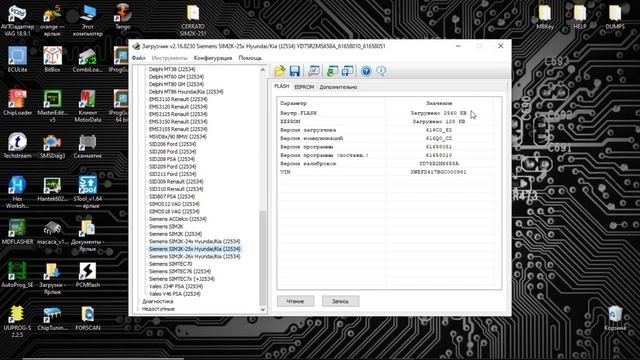640x360 pixels.
Task: Select Siemens ACDelco (J2534) module
Action: coord(178,219)
